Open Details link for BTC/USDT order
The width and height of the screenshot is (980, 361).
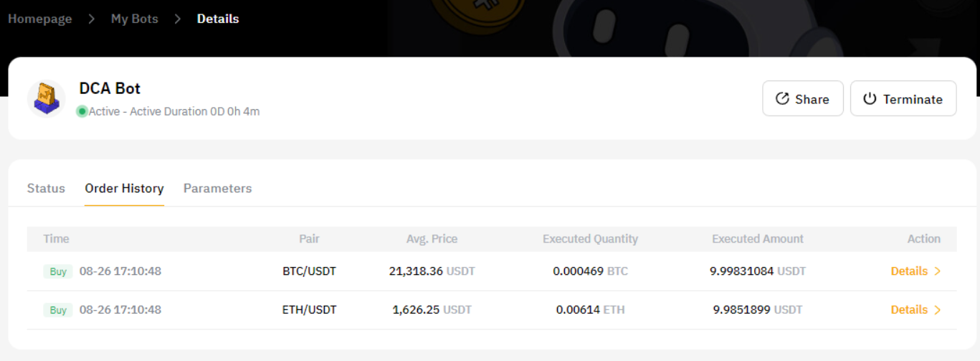[x=909, y=271]
